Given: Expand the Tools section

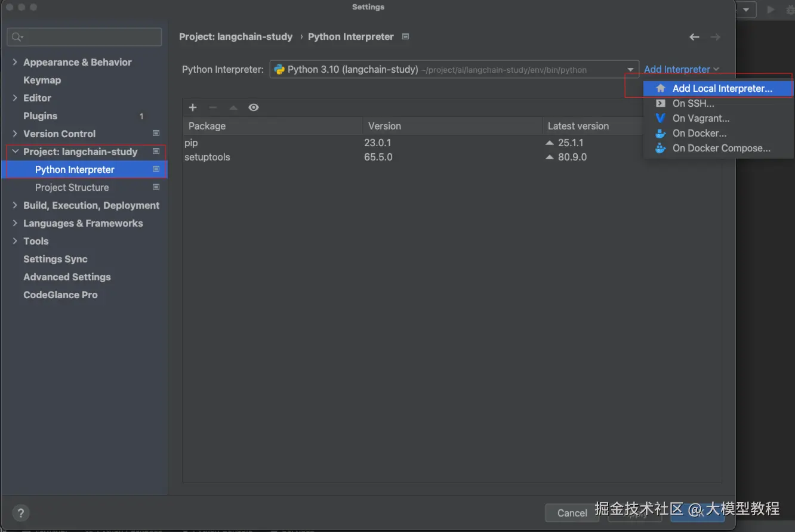Looking at the screenshot, I should click(16, 241).
